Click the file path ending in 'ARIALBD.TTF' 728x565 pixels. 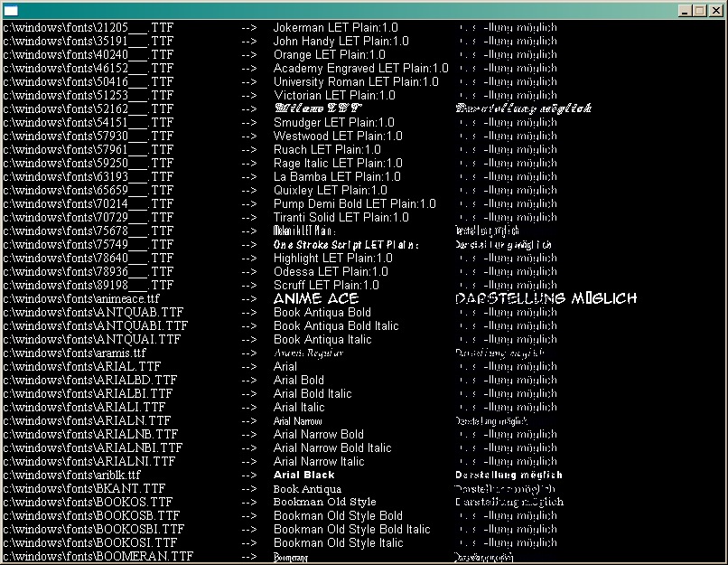click(x=90, y=380)
